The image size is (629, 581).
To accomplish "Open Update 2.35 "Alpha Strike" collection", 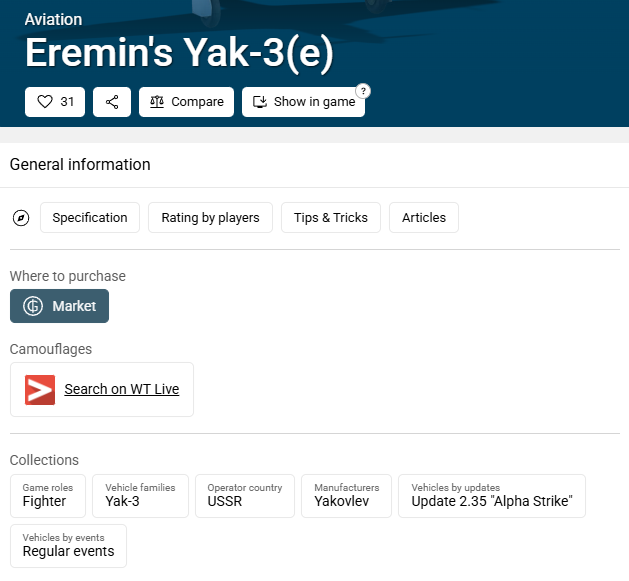I will click(x=491, y=496).
